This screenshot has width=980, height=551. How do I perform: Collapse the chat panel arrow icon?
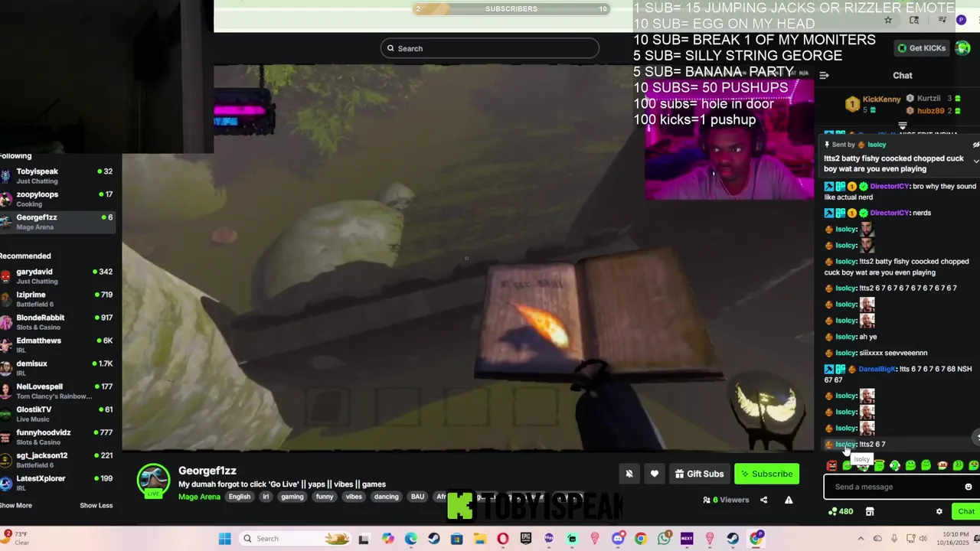(x=824, y=75)
